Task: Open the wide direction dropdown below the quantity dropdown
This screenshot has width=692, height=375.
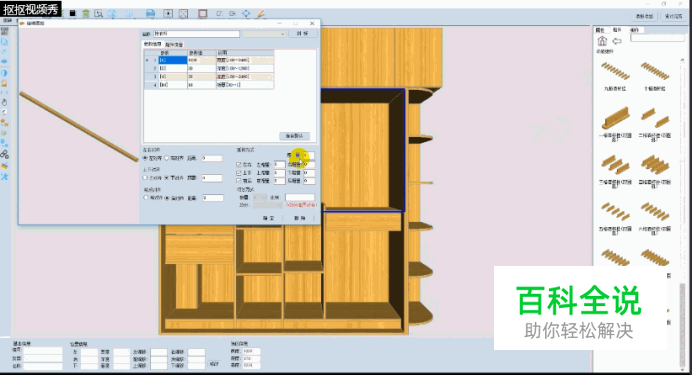Action: (x=267, y=205)
